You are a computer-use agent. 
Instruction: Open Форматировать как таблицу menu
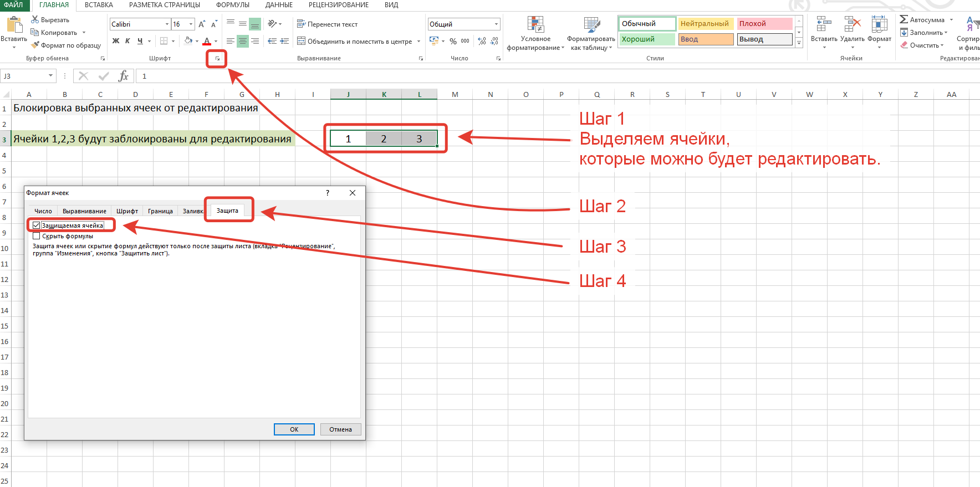point(591,33)
